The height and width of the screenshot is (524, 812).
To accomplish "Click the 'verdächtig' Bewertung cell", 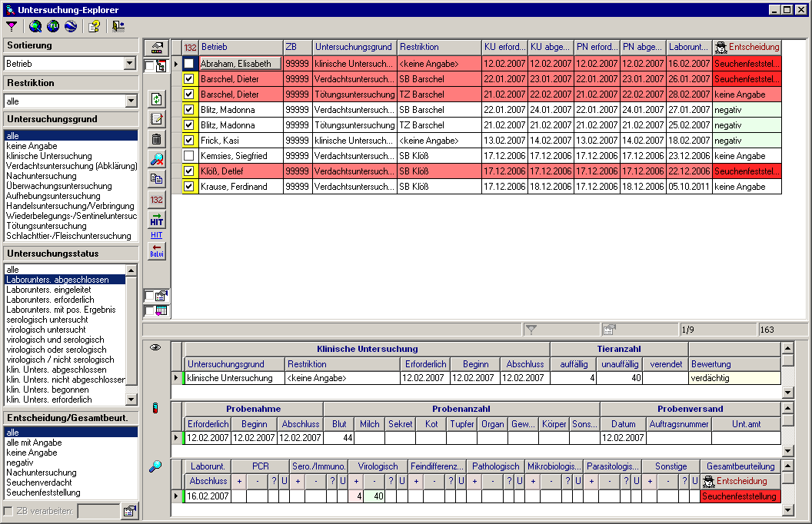I will pos(734,378).
